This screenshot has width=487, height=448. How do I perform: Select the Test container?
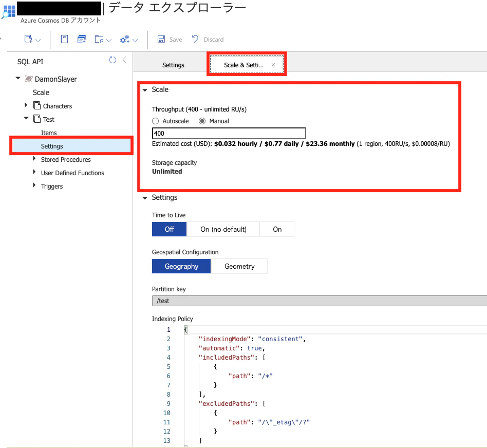[49, 120]
